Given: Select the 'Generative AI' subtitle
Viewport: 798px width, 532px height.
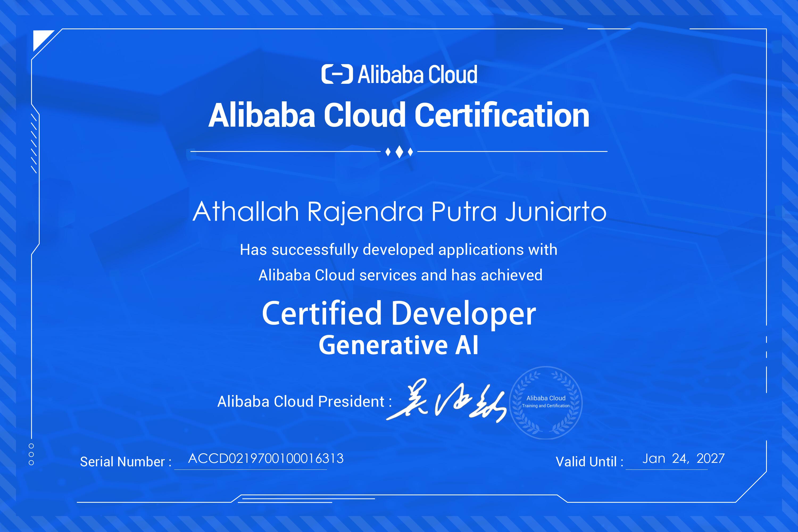Looking at the screenshot, I should coord(399,345).
